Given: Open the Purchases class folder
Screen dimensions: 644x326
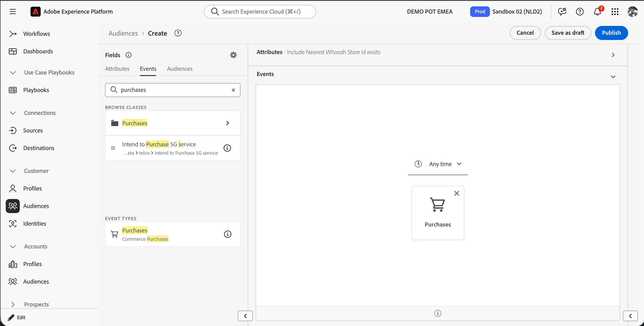Looking at the screenshot, I should [173, 123].
